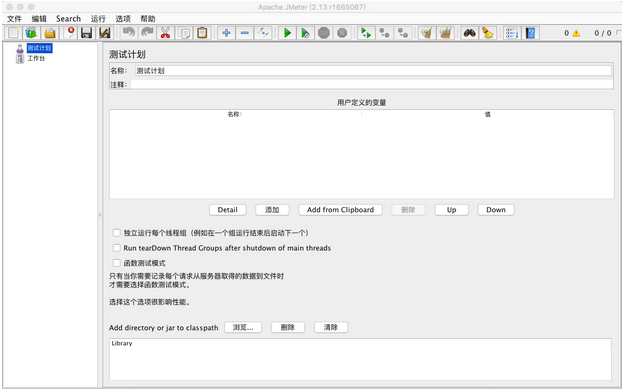Click the Down button
This screenshot has height=390, width=623.
tap(496, 210)
